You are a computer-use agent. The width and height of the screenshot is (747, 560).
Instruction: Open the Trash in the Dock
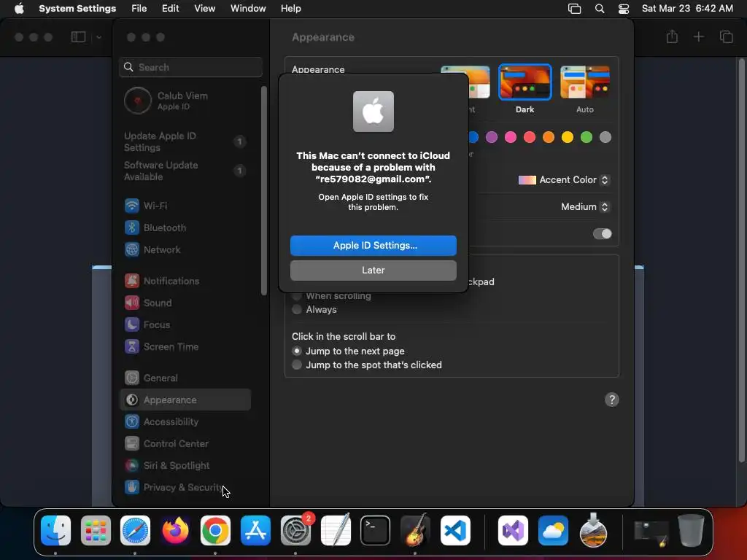(x=691, y=531)
